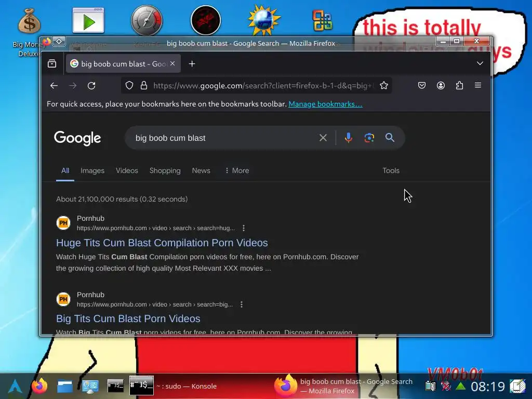Open the search Tools button
Screen dimensions: 532x399
click(391, 170)
